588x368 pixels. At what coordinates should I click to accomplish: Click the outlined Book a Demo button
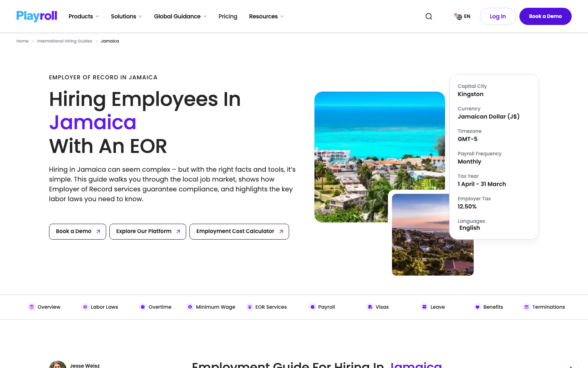pyautogui.click(x=78, y=231)
